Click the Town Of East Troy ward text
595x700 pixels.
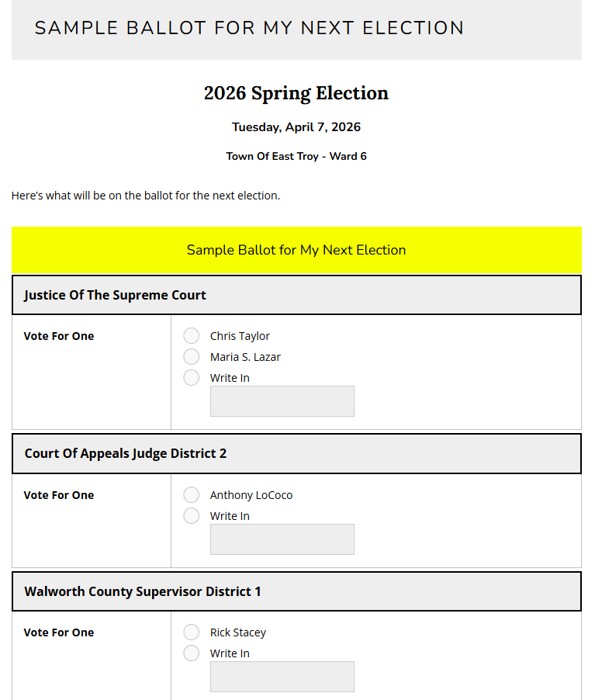pos(296,156)
